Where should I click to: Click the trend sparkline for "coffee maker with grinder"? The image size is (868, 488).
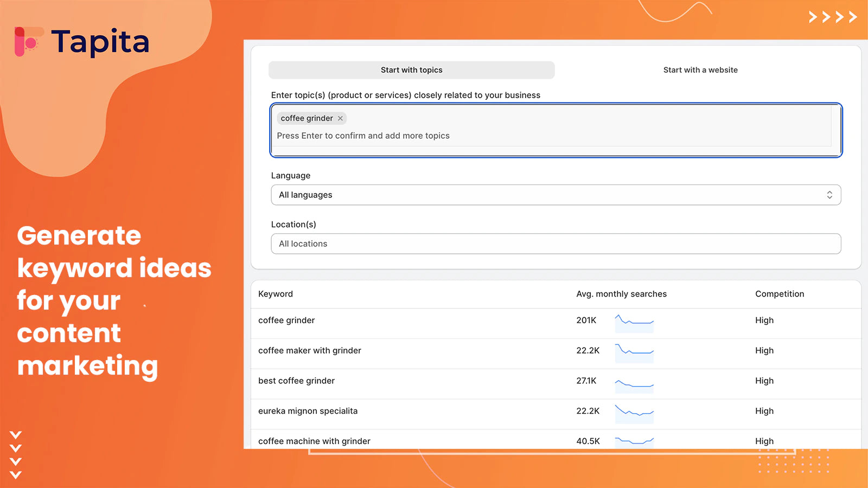pos(634,351)
